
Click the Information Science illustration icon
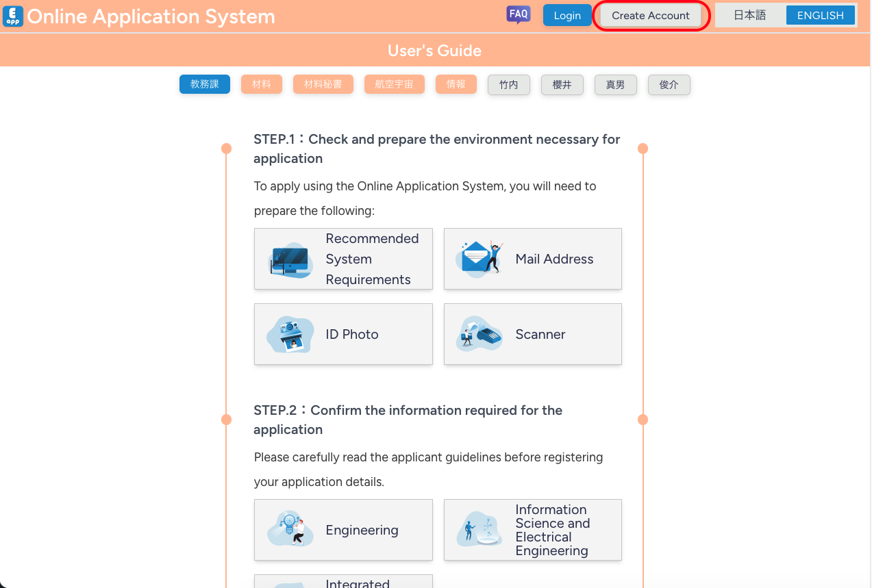click(480, 530)
